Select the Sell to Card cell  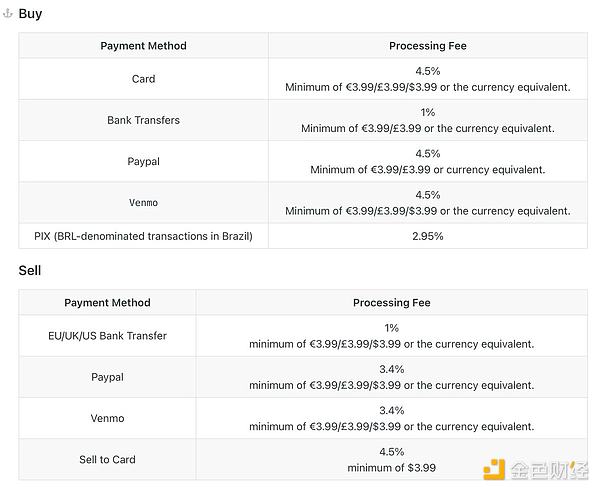tap(107, 460)
